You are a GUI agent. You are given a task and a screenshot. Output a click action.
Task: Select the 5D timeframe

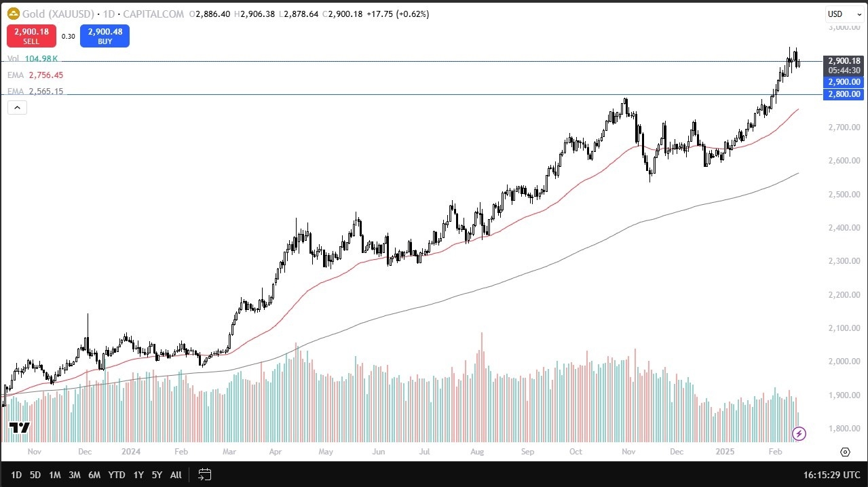point(34,475)
